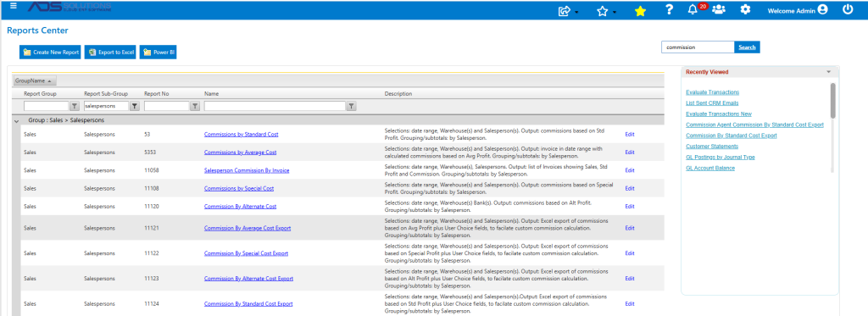Edit the Commission By Average Cost Export row
This screenshot has width=868, height=316.
(x=630, y=228)
